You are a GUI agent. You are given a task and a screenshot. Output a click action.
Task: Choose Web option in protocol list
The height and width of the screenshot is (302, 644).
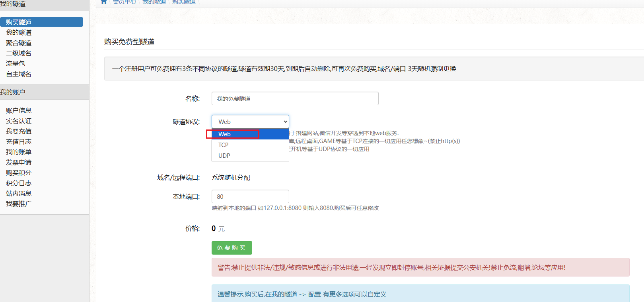250,134
